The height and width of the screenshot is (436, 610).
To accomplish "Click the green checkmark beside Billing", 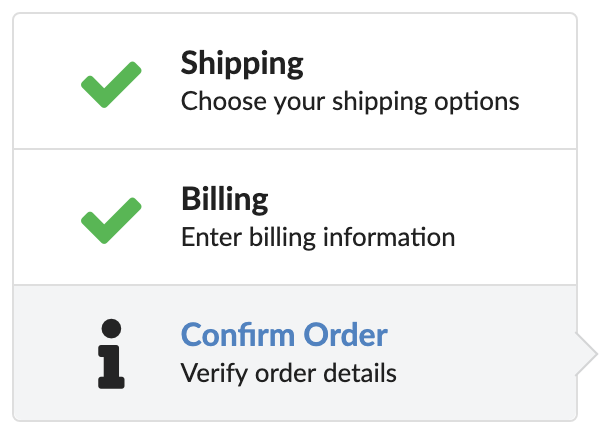I will [x=111, y=221].
